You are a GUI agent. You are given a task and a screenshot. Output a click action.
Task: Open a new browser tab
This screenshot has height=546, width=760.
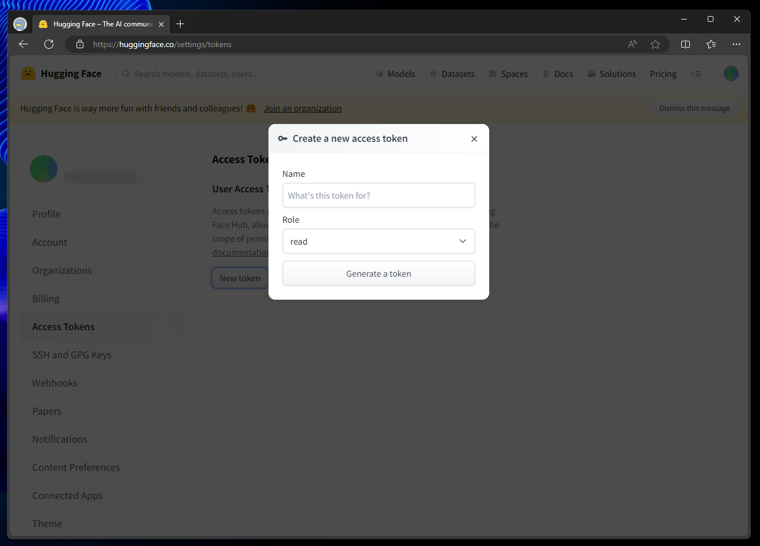click(180, 24)
